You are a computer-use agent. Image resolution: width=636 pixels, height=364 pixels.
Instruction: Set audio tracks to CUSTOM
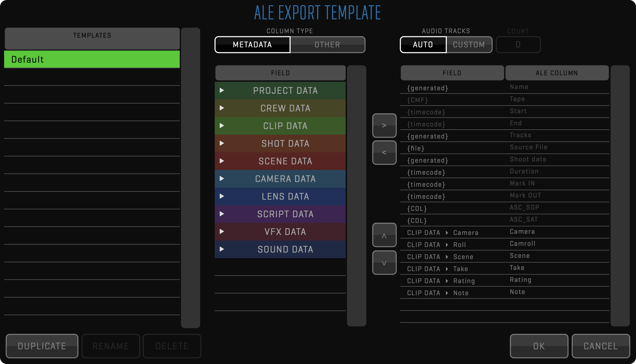click(469, 45)
